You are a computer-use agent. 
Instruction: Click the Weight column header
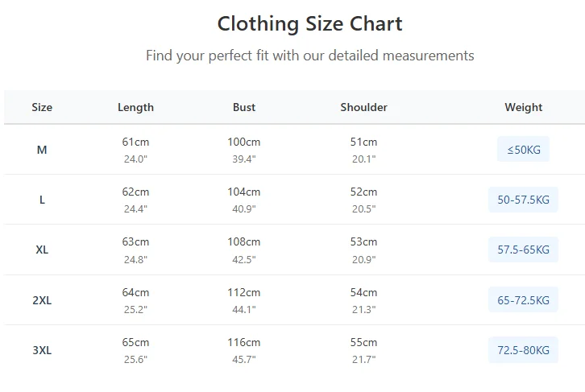pyautogui.click(x=523, y=107)
